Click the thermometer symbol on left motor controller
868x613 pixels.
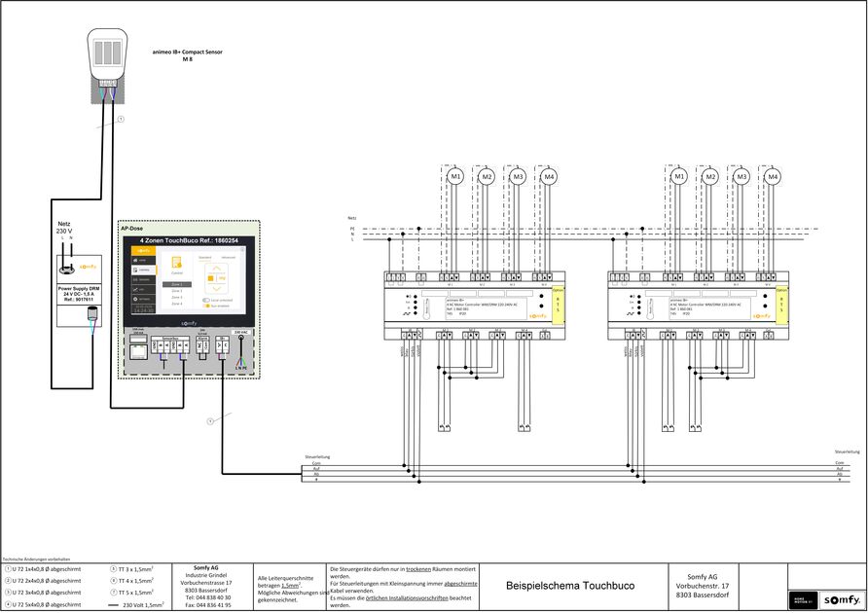427,308
